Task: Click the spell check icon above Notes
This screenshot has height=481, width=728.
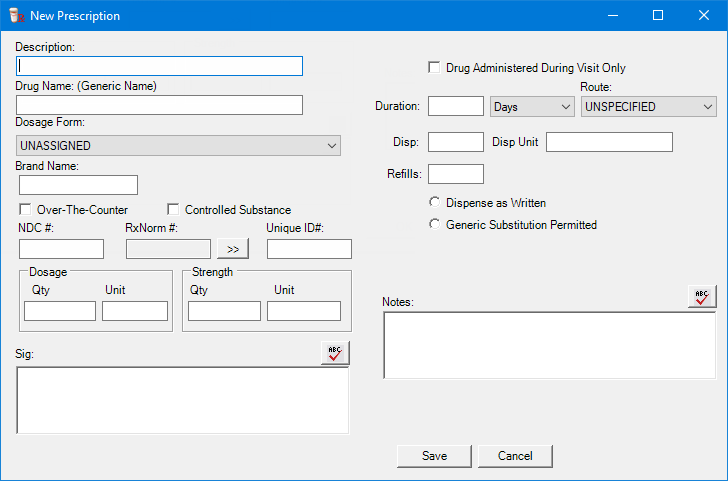Action: click(702, 296)
